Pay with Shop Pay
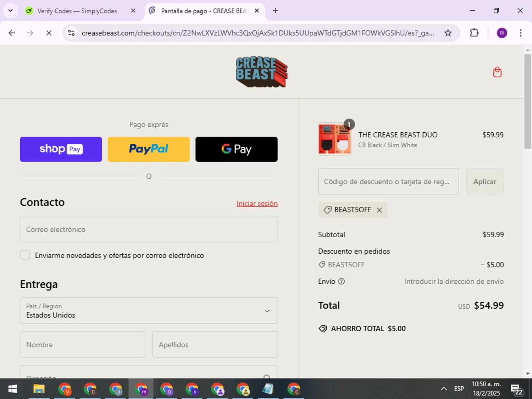 coord(61,149)
